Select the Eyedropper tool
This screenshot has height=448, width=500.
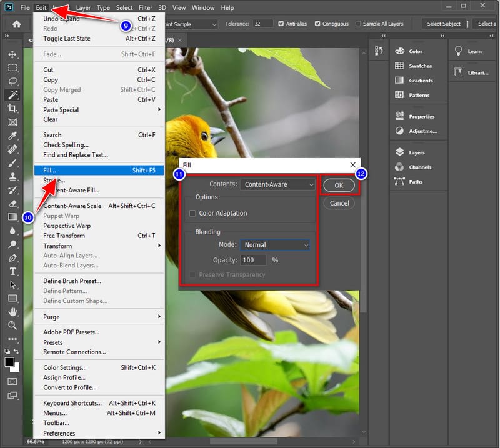[x=12, y=136]
